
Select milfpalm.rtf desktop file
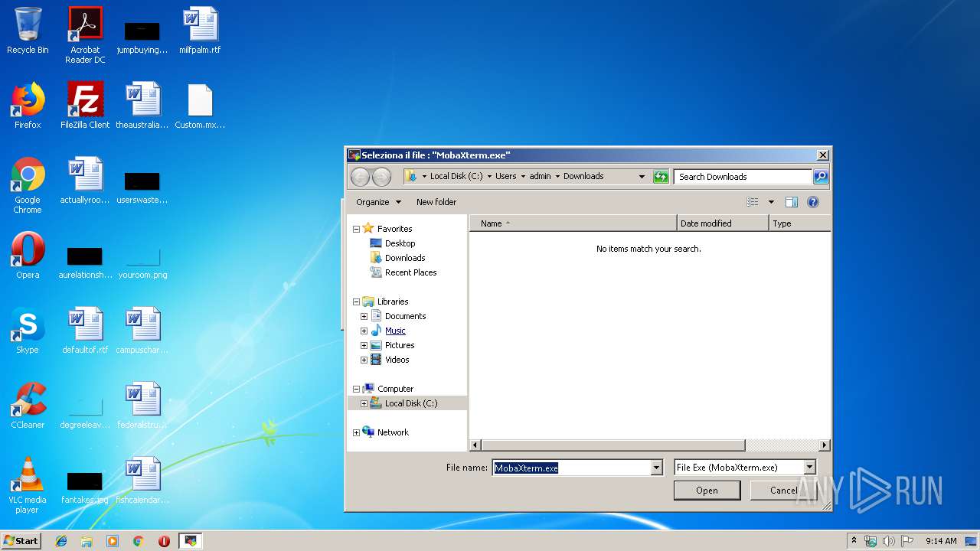pyautogui.click(x=200, y=31)
